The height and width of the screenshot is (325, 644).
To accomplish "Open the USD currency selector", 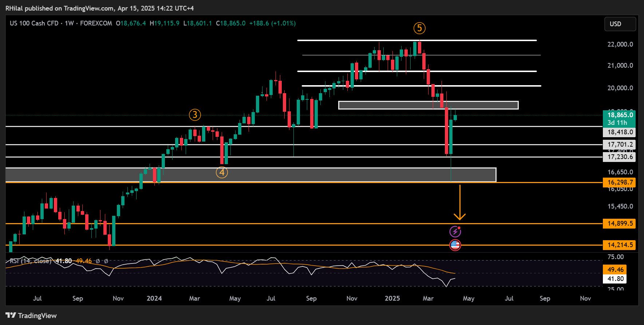I will [x=620, y=24].
